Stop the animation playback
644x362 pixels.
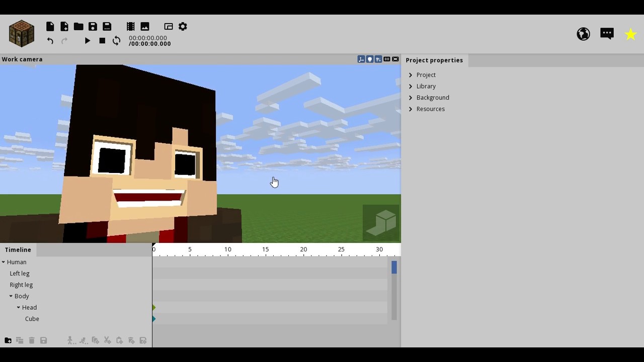coord(102,41)
